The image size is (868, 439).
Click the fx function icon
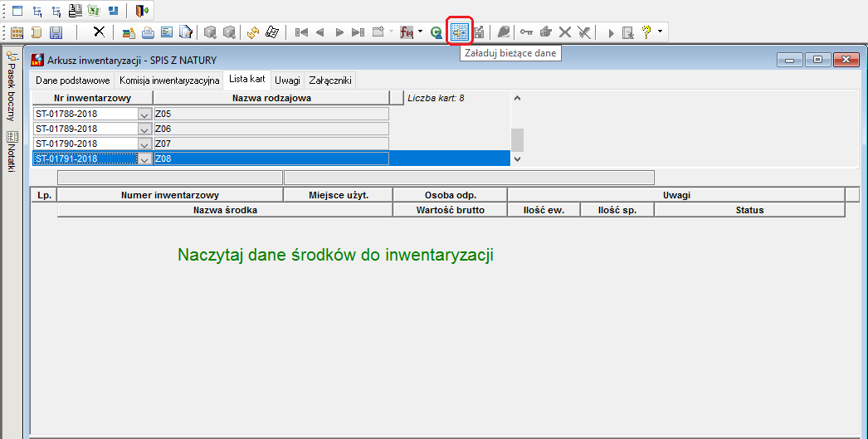[407, 32]
